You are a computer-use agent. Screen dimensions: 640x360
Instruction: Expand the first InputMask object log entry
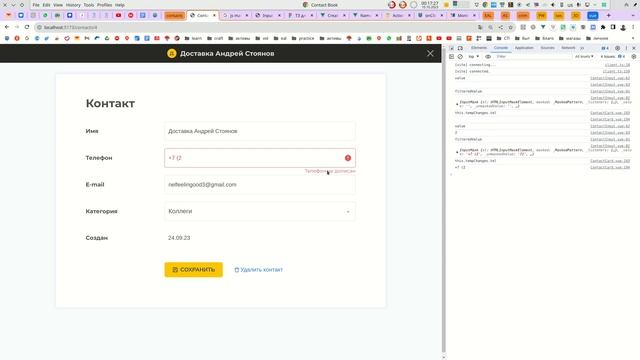[x=457, y=104]
